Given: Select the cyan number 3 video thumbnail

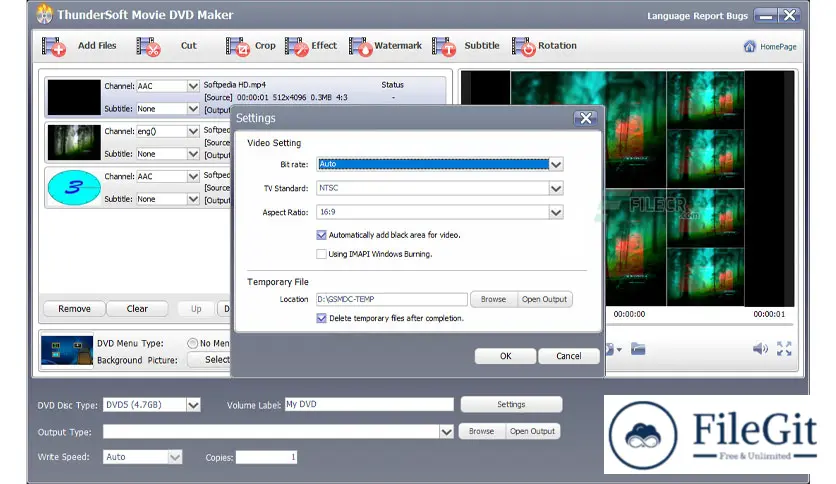Looking at the screenshot, I should click(x=74, y=188).
